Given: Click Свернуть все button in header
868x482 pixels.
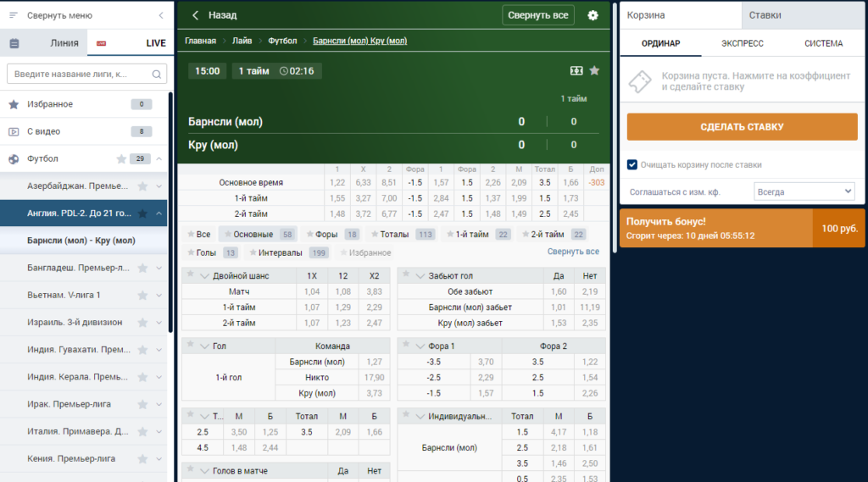Looking at the screenshot, I should 538,15.
